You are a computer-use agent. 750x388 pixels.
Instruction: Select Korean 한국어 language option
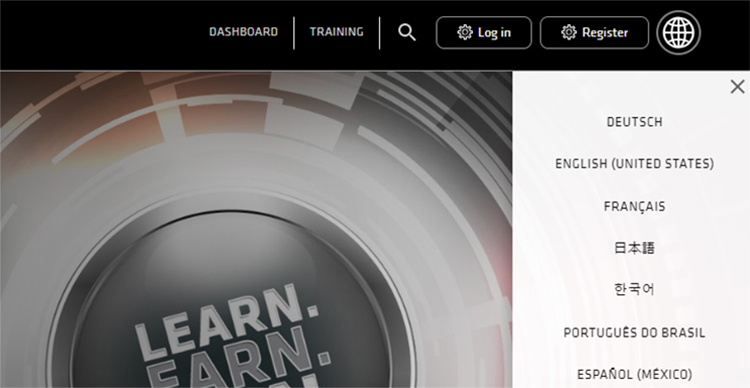(634, 289)
